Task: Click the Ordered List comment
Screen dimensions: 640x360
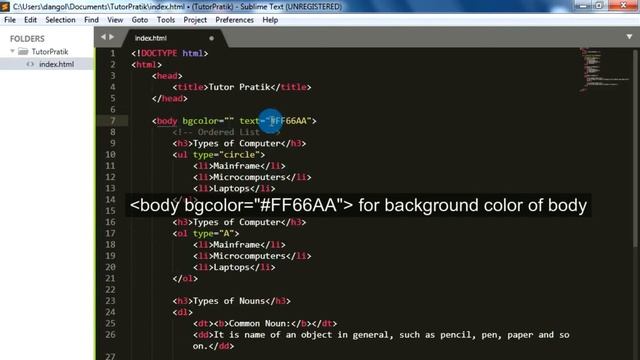Action: pyautogui.click(x=226, y=132)
